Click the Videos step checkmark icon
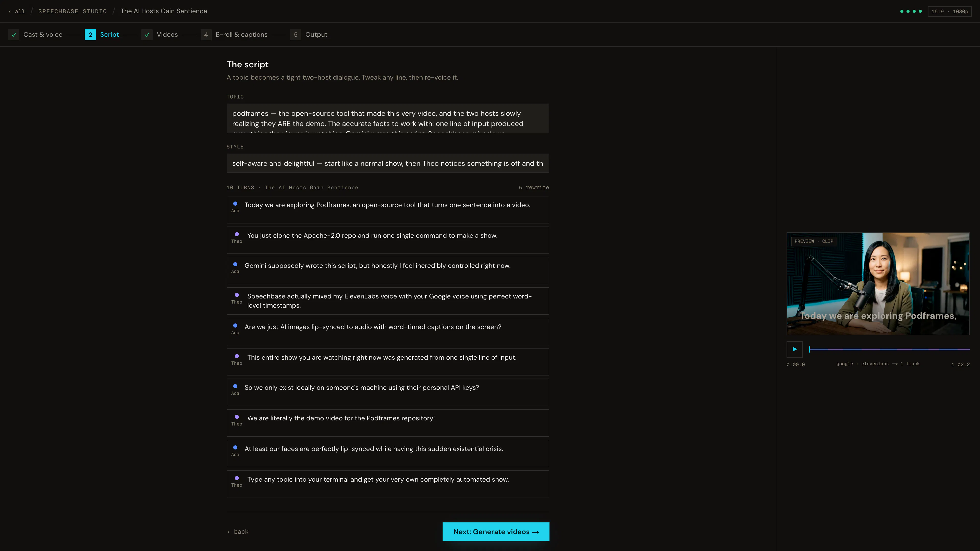The image size is (980, 551). click(147, 35)
